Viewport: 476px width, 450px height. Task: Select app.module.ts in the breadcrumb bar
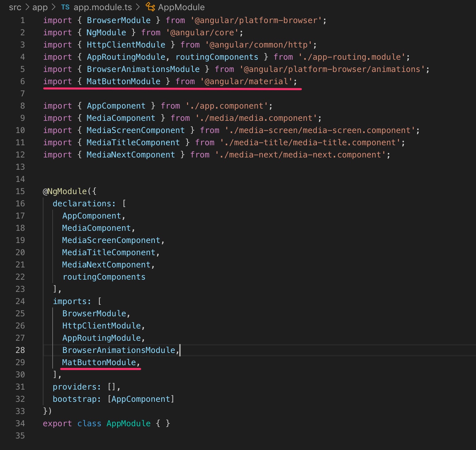click(x=103, y=7)
